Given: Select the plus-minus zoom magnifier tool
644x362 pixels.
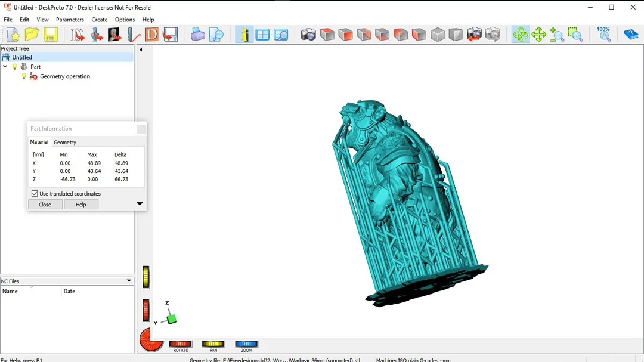Looking at the screenshot, I should 557,35.
